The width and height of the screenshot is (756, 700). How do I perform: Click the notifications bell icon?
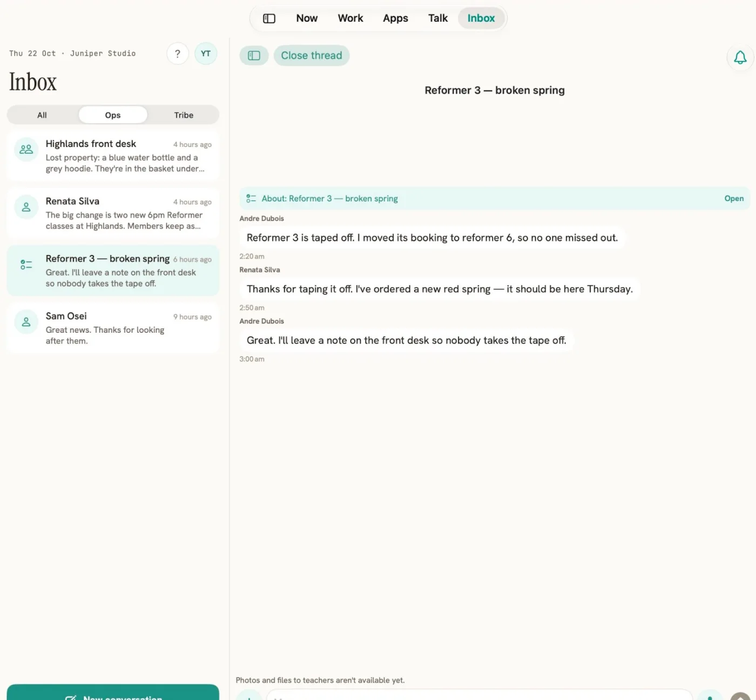click(x=740, y=57)
